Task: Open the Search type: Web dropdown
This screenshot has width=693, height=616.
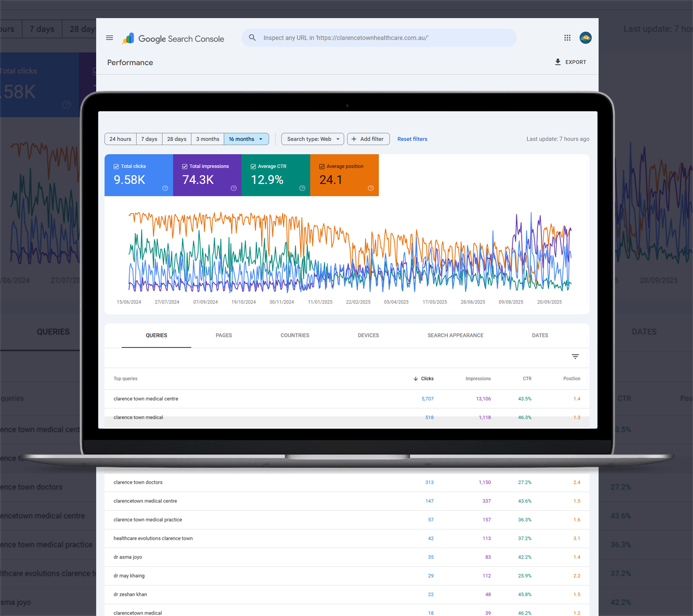Action: coord(313,139)
